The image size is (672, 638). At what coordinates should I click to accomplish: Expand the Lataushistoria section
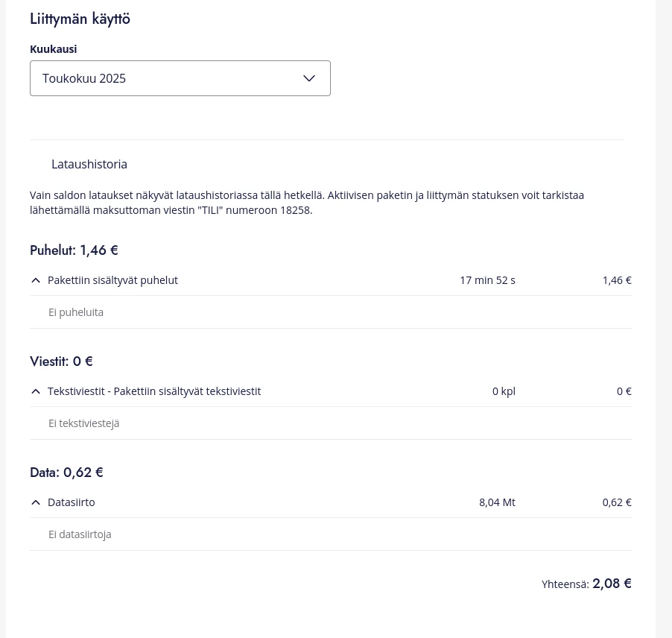tap(89, 164)
